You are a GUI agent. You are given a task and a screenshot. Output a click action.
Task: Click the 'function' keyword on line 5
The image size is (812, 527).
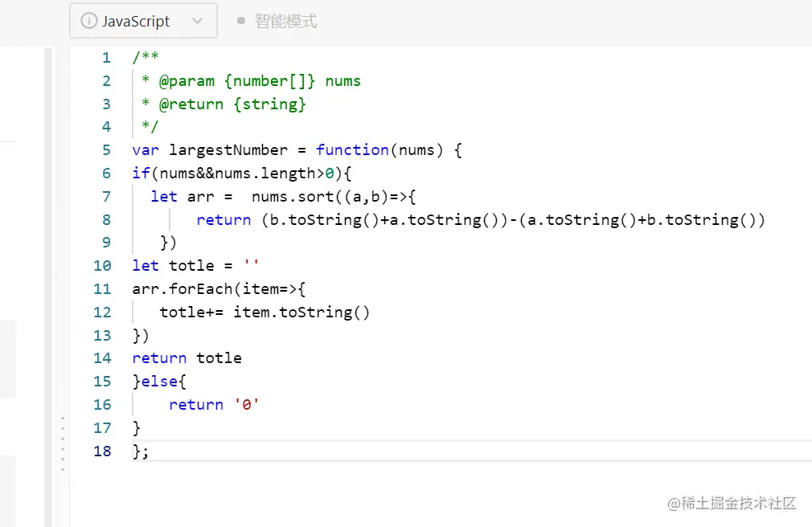coord(352,150)
